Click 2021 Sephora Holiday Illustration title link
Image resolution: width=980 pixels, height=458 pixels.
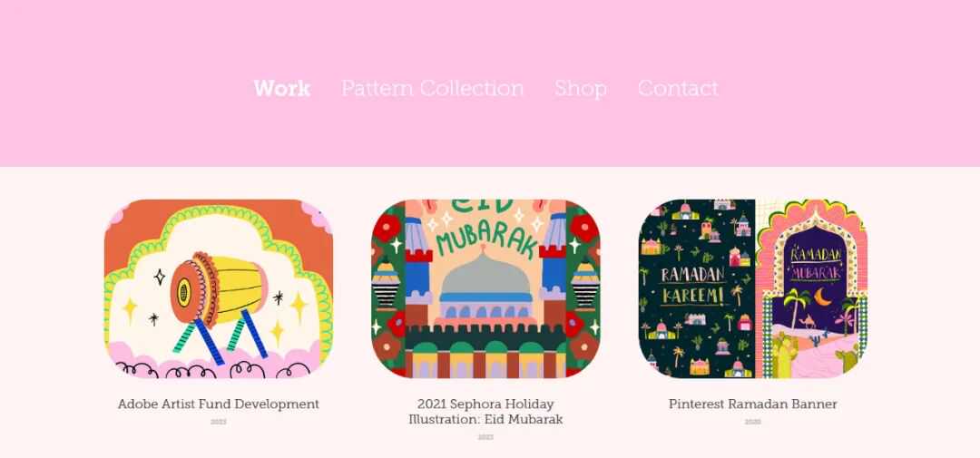[485, 412]
